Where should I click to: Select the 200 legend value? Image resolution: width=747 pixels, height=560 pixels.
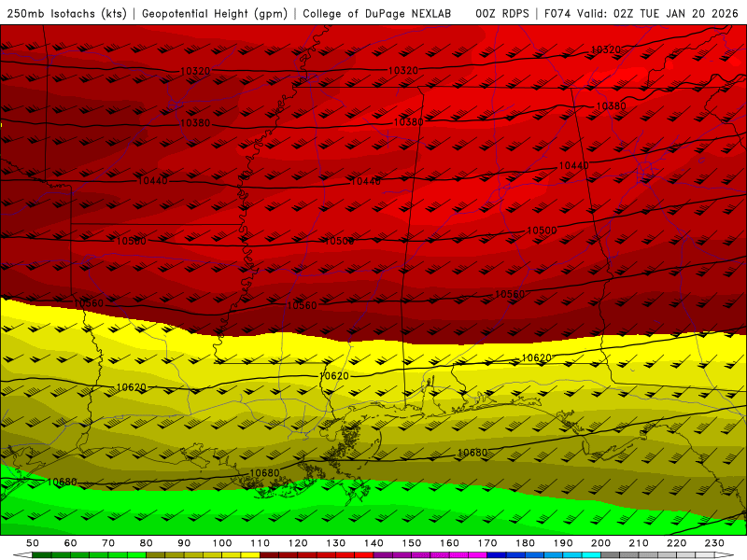[600, 543]
